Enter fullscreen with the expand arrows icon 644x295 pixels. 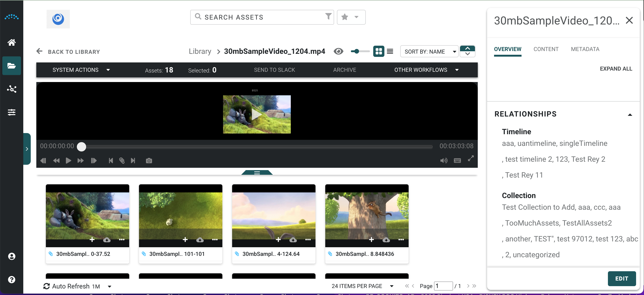471,158
